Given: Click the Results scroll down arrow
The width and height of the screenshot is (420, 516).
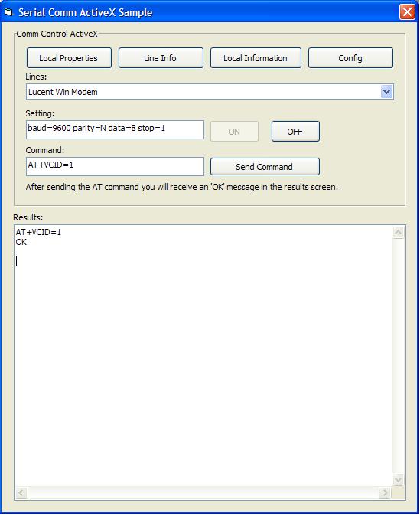Looking at the screenshot, I should [399, 480].
